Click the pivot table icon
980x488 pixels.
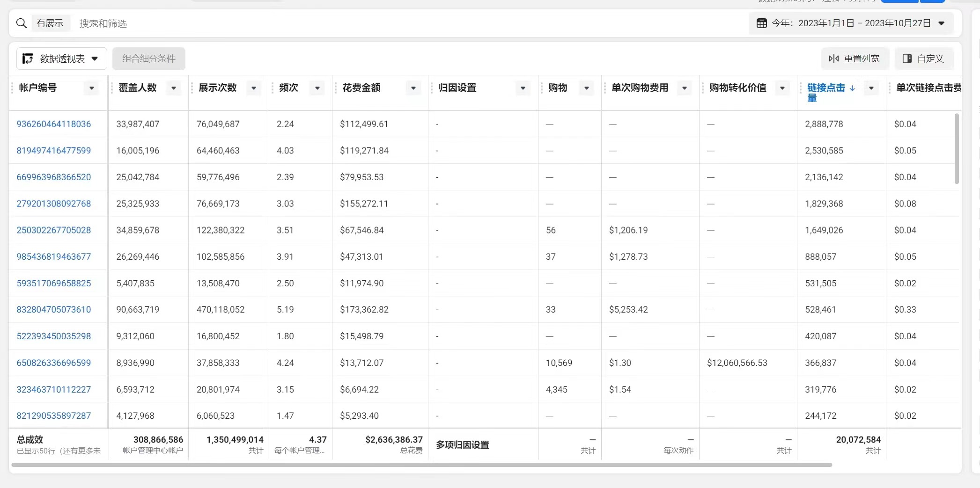coord(28,58)
